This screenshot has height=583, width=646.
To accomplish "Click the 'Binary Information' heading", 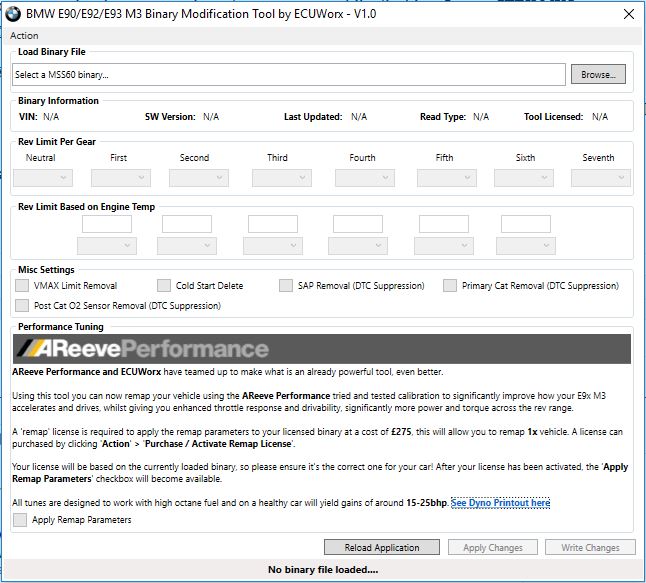I will (x=59, y=101).
